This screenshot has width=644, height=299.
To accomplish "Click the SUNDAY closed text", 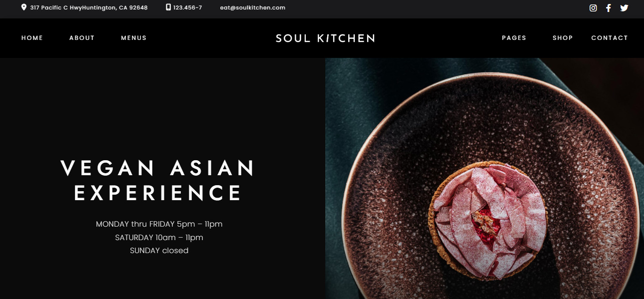I will click(159, 251).
